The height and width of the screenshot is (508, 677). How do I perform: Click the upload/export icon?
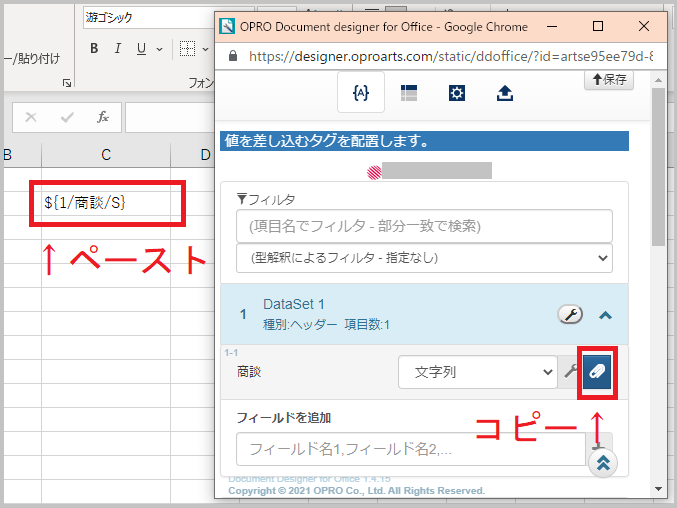[x=505, y=93]
